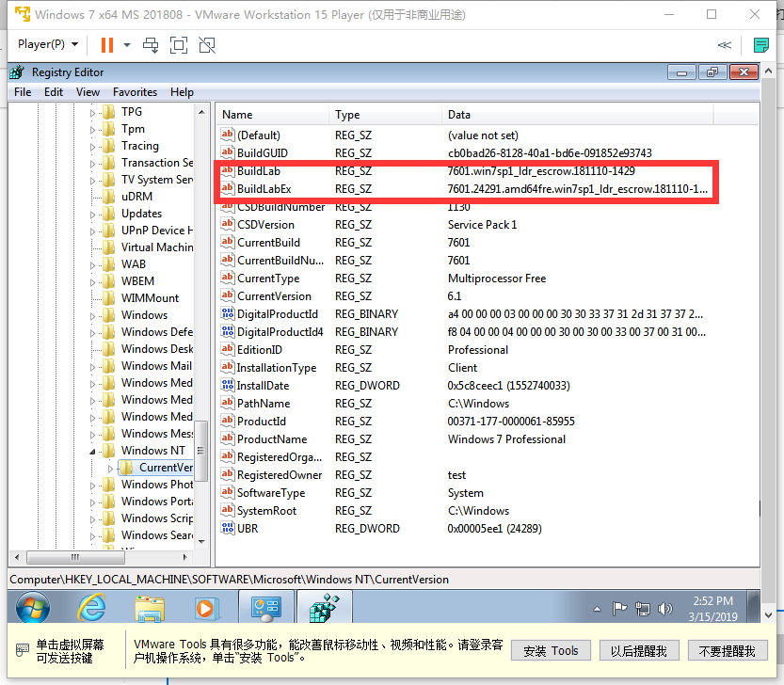
Task: Click the 安装 Tools button
Action: tap(551, 650)
